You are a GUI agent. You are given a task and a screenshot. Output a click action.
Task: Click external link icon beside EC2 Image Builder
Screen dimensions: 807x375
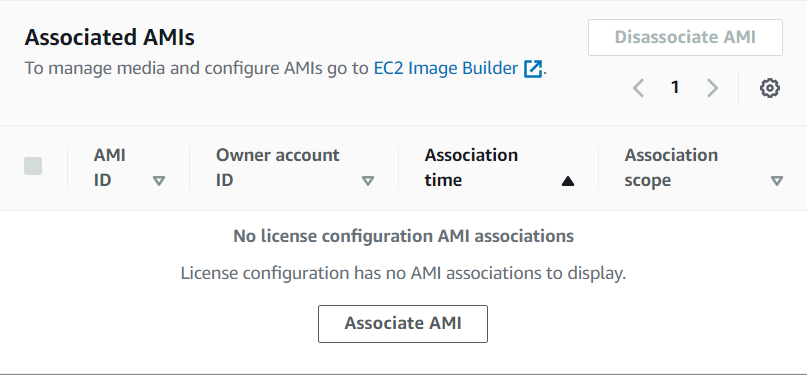coord(533,69)
